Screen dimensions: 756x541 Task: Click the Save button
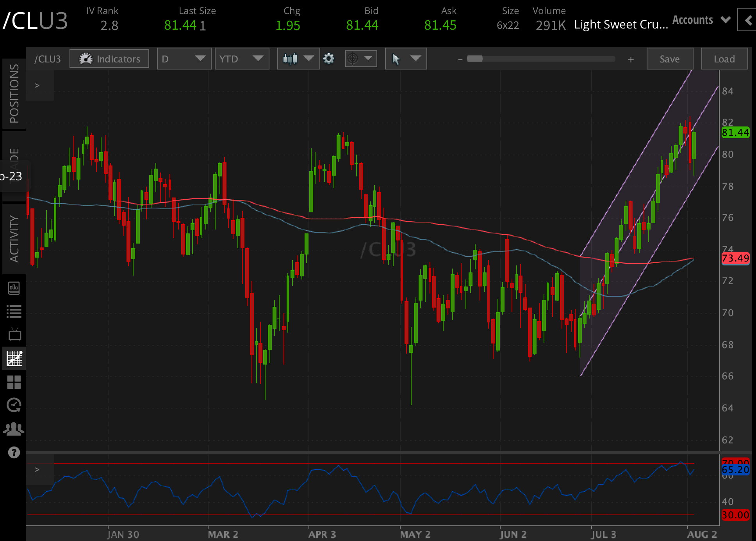point(669,59)
